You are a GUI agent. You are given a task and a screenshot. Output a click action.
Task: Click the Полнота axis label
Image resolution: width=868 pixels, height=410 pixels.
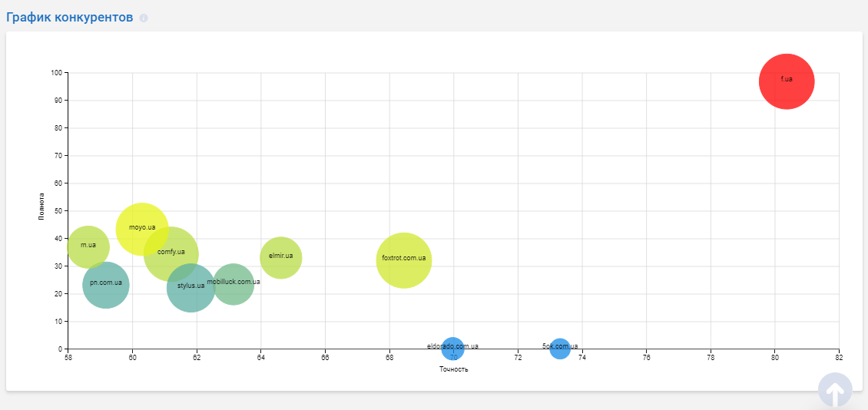click(41, 207)
